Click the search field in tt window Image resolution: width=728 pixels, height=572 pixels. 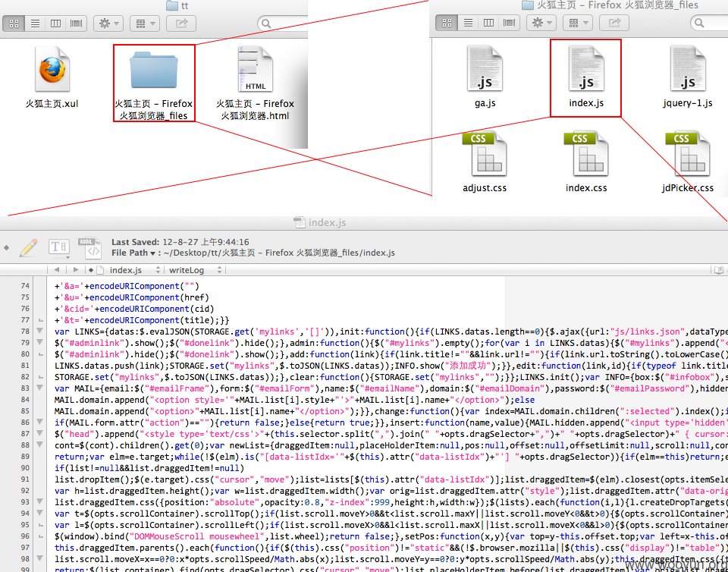pos(283,23)
